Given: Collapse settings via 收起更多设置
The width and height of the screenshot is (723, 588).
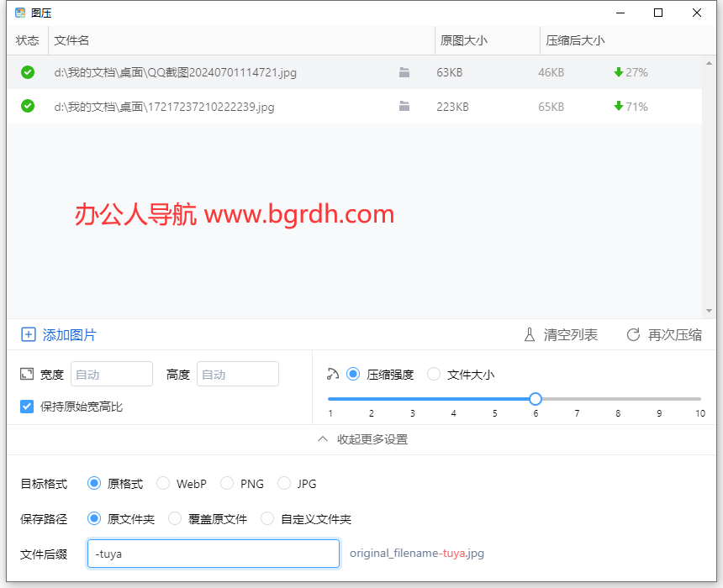Looking at the screenshot, I should pos(363,439).
